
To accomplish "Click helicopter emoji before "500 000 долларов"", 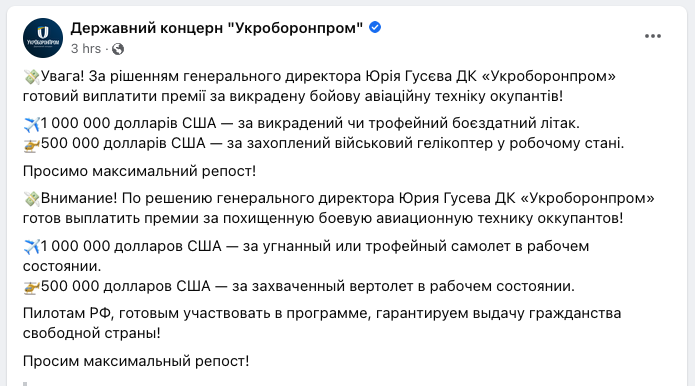I will click(x=32, y=287).
